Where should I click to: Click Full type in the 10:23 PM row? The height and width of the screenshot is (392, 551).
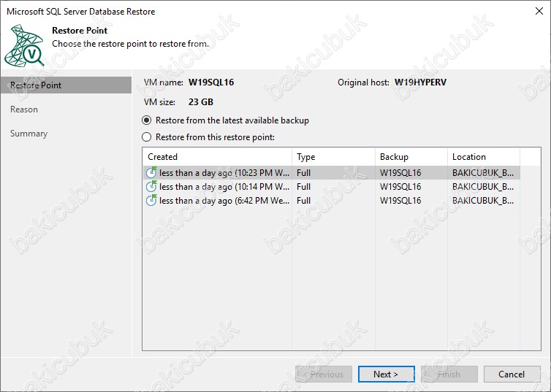coord(303,173)
